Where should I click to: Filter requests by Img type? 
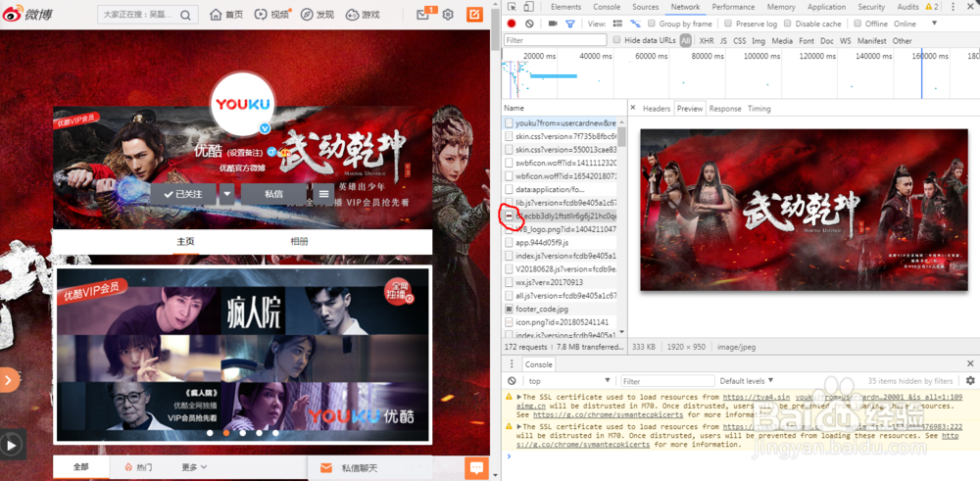pyautogui.click(x=759, y=40)
